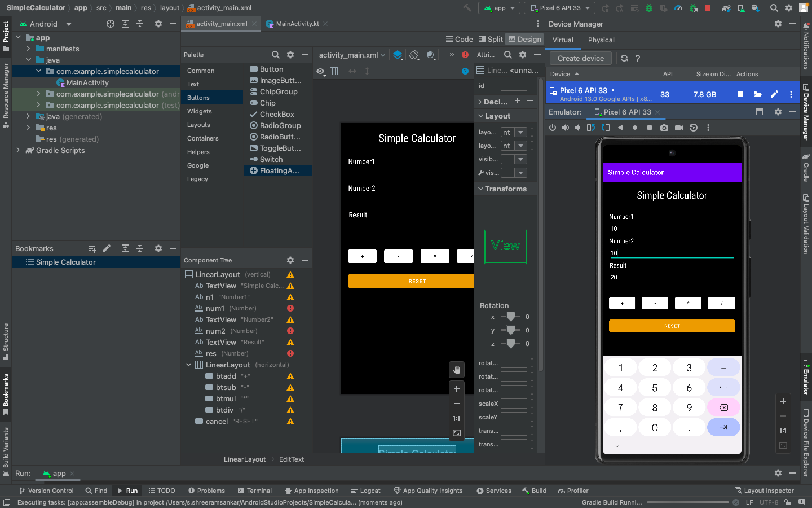Open the Build tool window
The width and height of the screenshot is (812, 508).
(x=534, y=491)
